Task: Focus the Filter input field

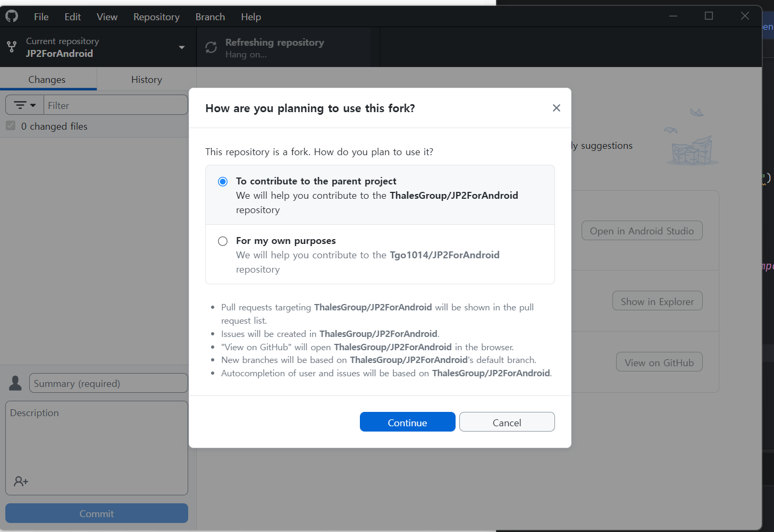Action: 116,105
